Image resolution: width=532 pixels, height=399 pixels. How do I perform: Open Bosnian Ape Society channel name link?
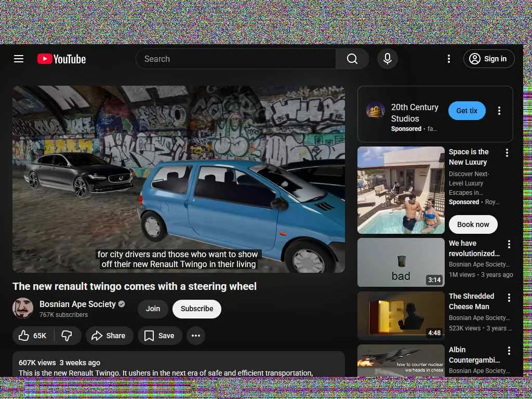tap(77, 304)
